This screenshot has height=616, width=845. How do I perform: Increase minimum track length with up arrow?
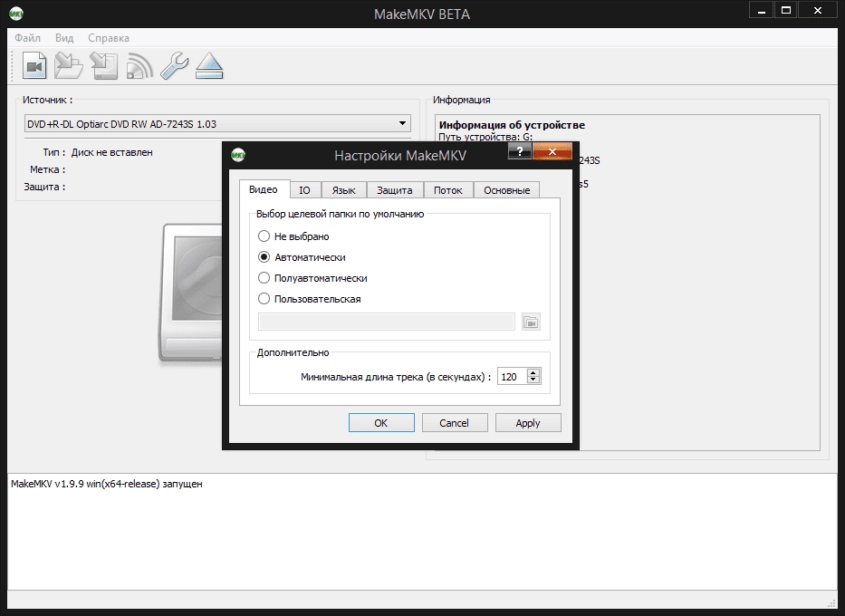tap(533, 371)
